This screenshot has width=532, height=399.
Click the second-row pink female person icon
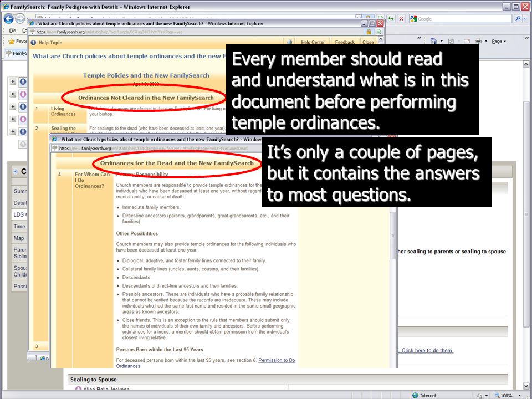(x=23, y=94)
